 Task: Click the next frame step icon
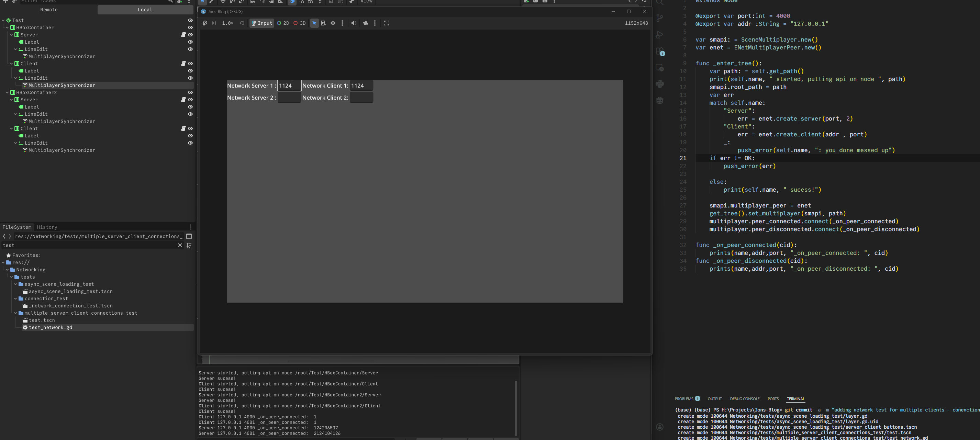[214, 23]
